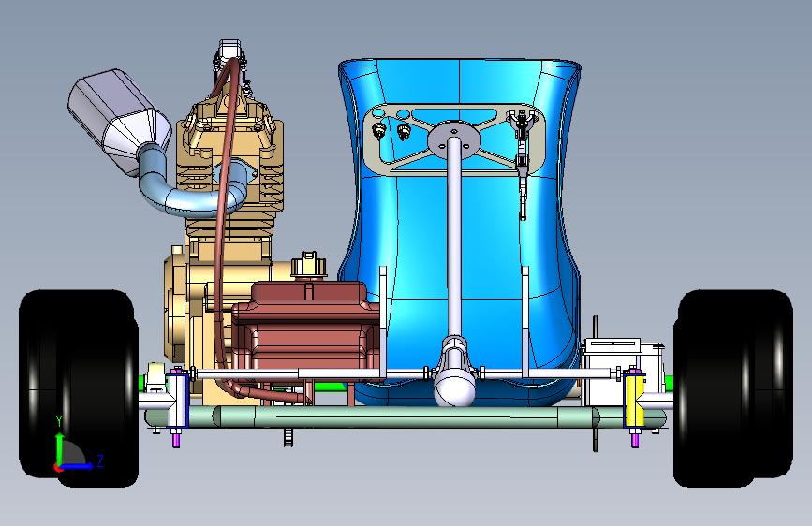Viewport: 812px width, 526px height.
Task: Select the horizontal tie rod bar
Action: coord(404,373)
